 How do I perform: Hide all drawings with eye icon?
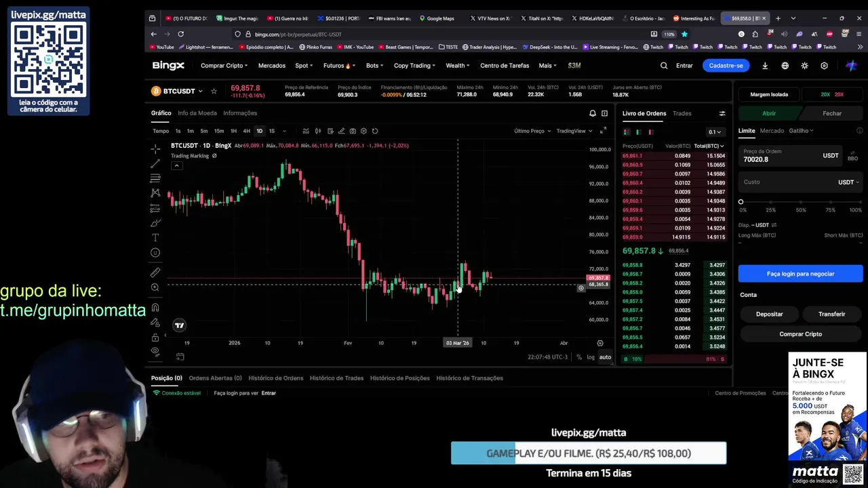click(155, 351)
